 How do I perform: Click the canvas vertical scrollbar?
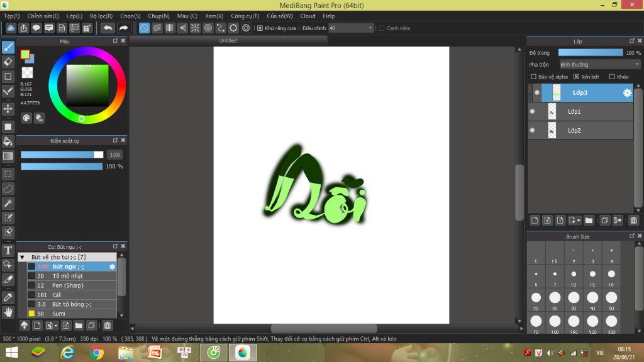tap(519, 193)
